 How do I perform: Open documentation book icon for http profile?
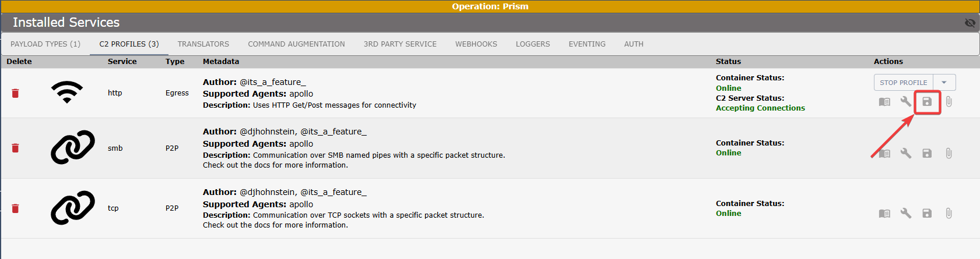click(884, 102)
